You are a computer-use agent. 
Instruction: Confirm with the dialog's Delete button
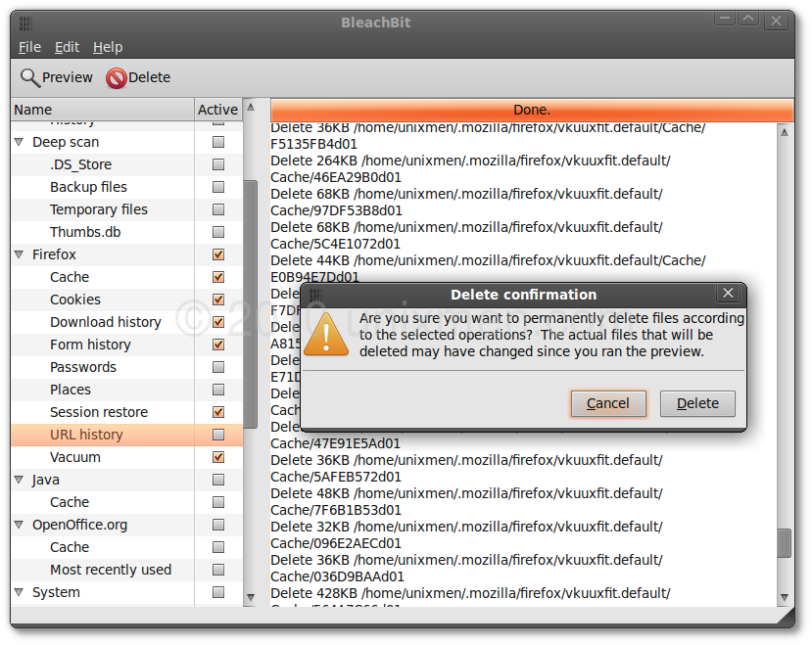[x=697, y=403]
